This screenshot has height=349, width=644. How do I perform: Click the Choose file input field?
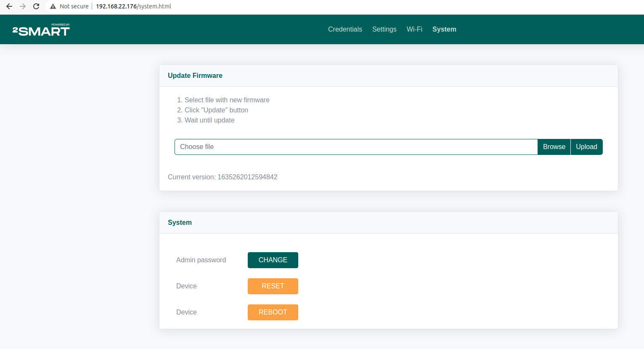point(356,147)
